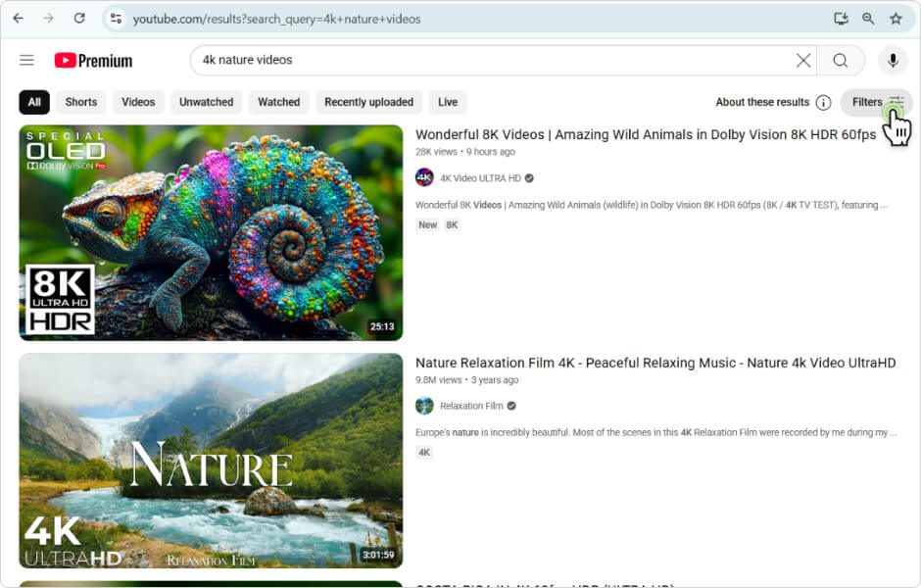
Task: Open Nature Relaxation Film 4K video title
Action: point(654,364)
